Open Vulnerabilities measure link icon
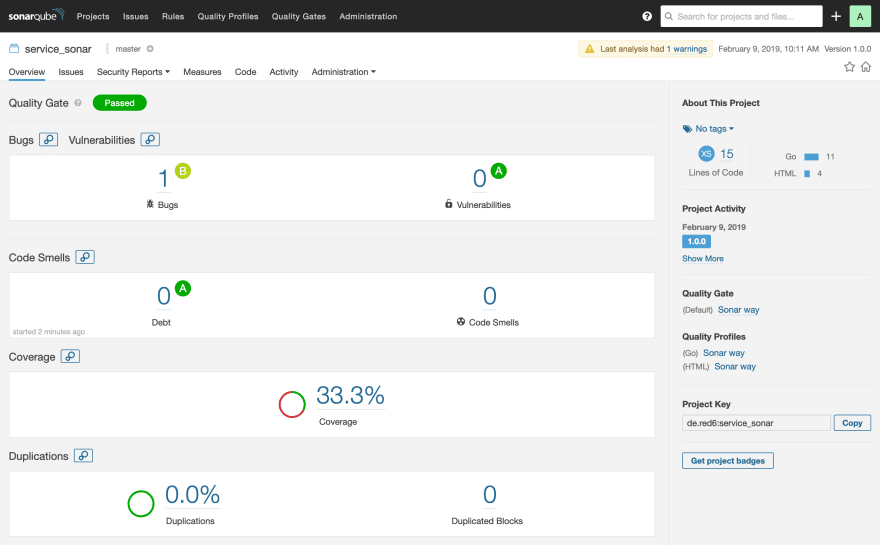The width and height of the screenshot is (880, 545). coord(150,139)
